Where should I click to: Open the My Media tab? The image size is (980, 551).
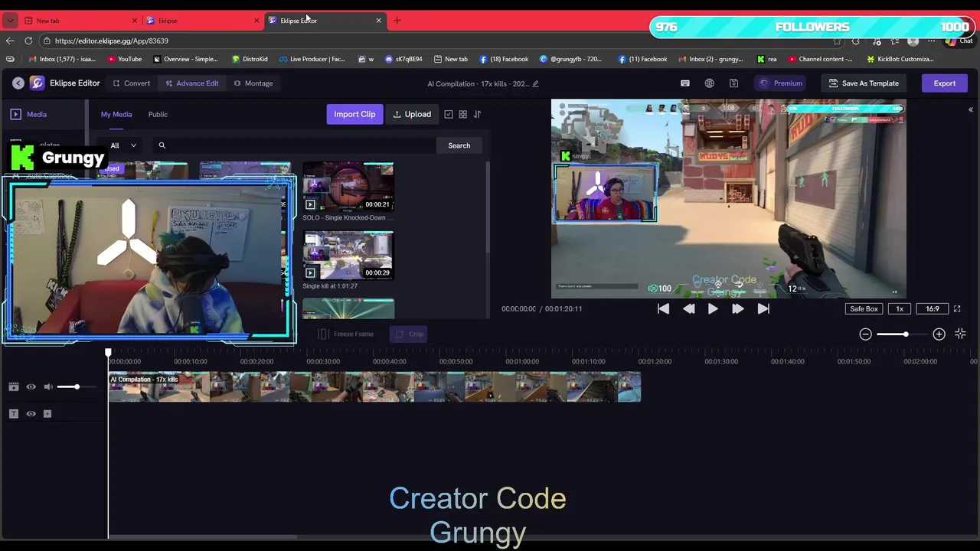116,114
